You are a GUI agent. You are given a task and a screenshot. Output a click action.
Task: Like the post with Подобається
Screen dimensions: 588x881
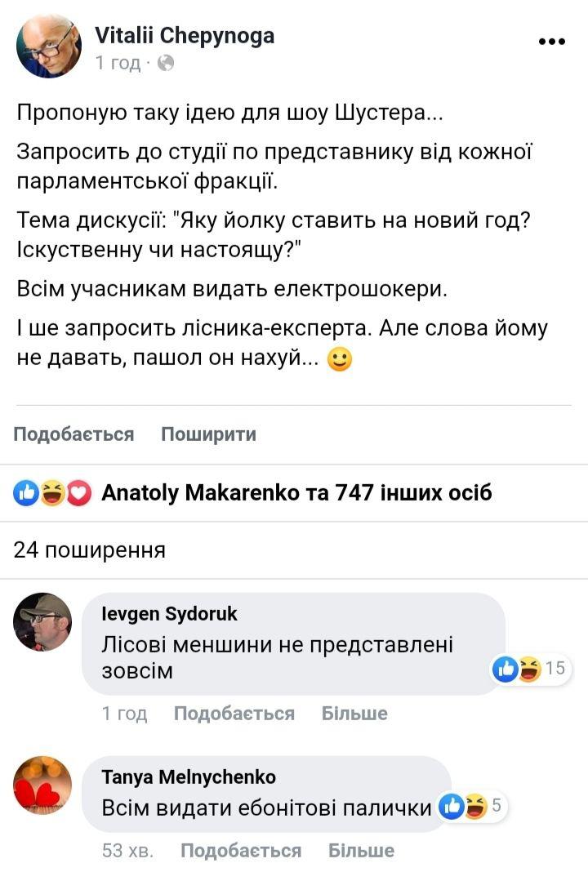pos(73,434)
